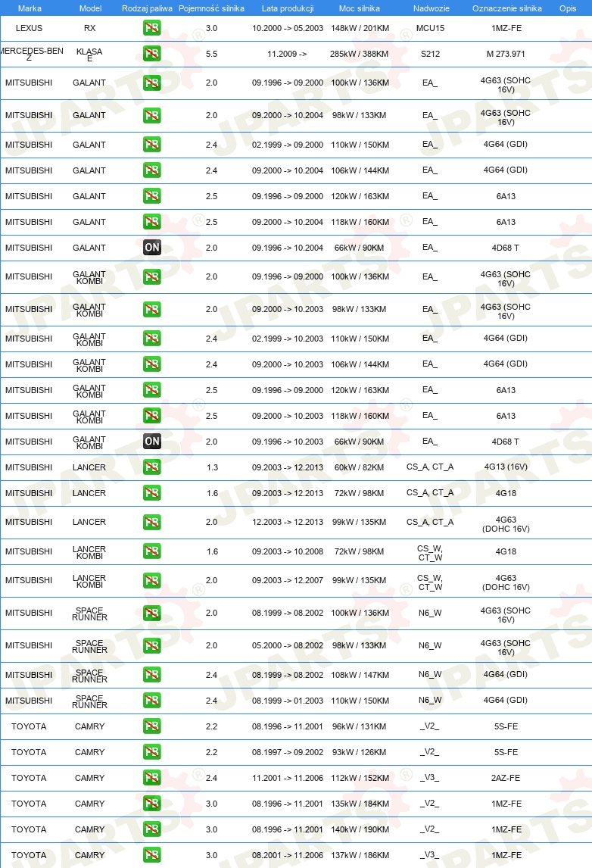The width and height of the screenshot is (592, 868).
Task: Click engine code 4G13 (16V)
Action: click(x=506, y=467)
